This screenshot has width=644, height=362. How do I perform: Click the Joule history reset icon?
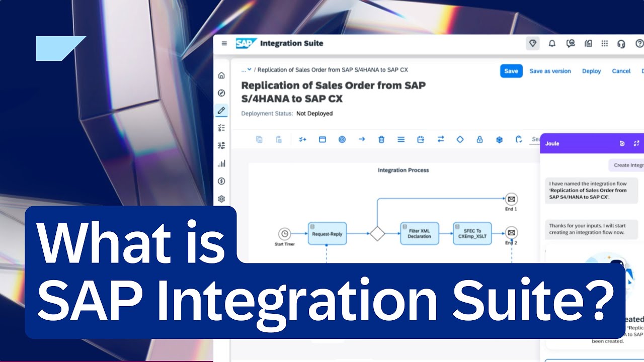coord(622,143)
